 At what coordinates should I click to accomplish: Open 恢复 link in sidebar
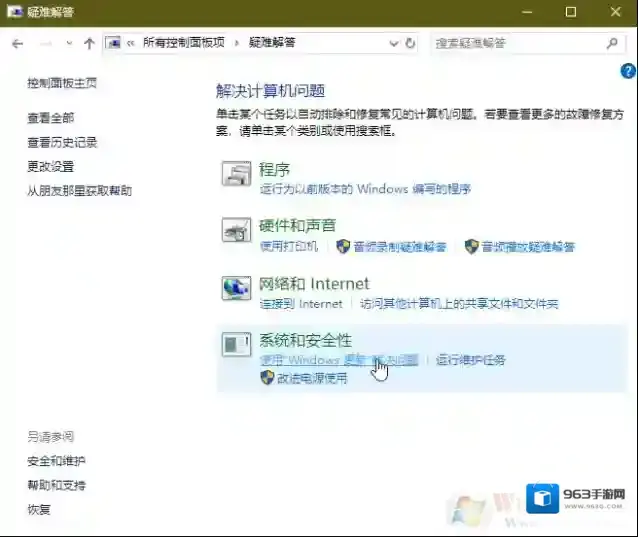(39, 510)
